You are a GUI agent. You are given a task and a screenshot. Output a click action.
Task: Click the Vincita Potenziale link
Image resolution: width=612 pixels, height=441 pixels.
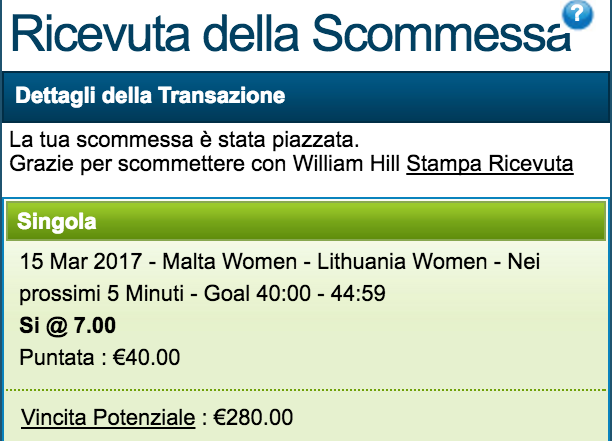(x=108, y=418)
